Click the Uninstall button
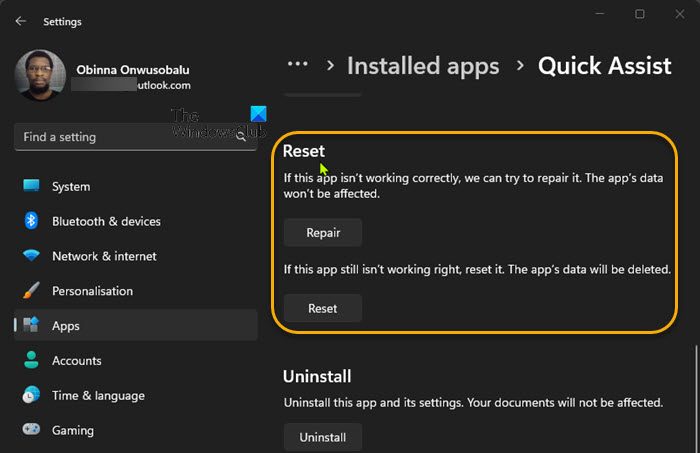 [x=322, y=437]
